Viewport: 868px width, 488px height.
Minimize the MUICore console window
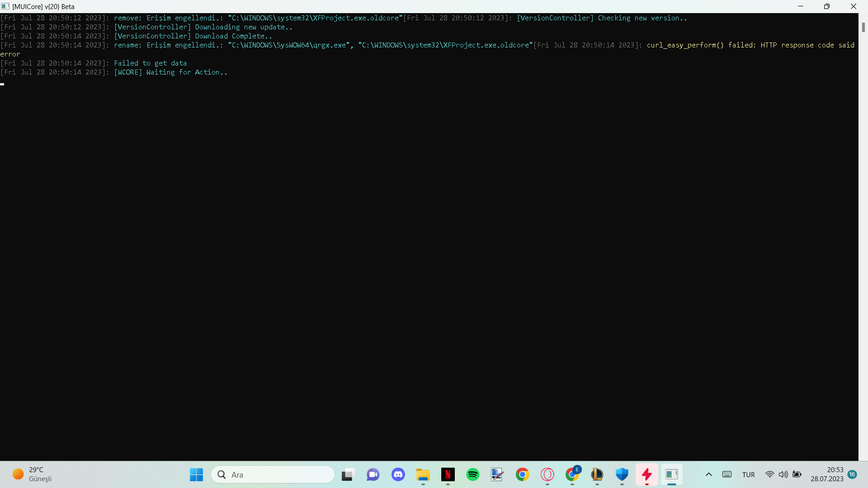[801, 6]
